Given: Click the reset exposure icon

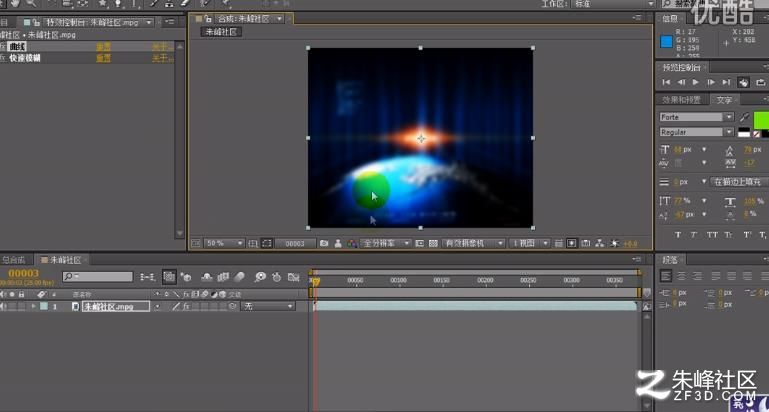Looking at the screenshot, I should [x=615, y=243].
